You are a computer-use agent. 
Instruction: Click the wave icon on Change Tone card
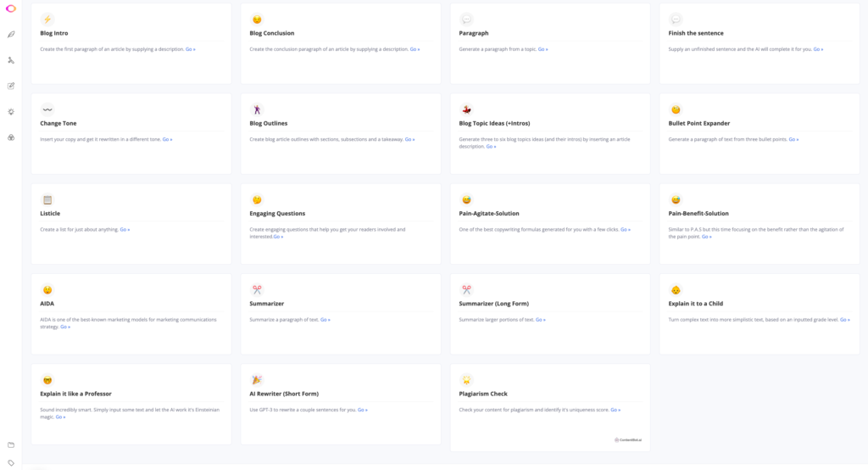47,109
